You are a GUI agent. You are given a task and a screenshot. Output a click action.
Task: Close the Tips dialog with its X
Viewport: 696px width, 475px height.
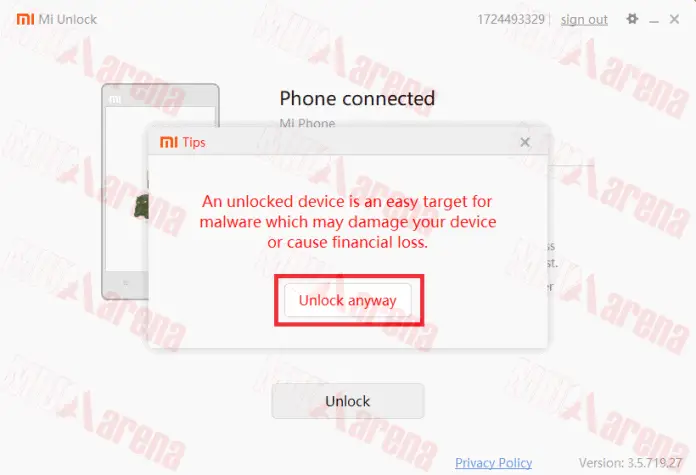click(x=525, y=142)
